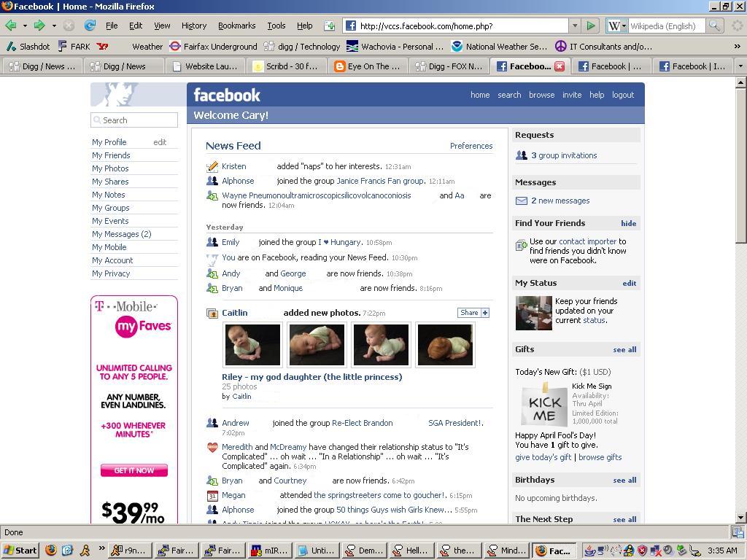The image size is (747, 560).
Task: Click the envelope icon next to new messages
Action: (x=521, y=201)
